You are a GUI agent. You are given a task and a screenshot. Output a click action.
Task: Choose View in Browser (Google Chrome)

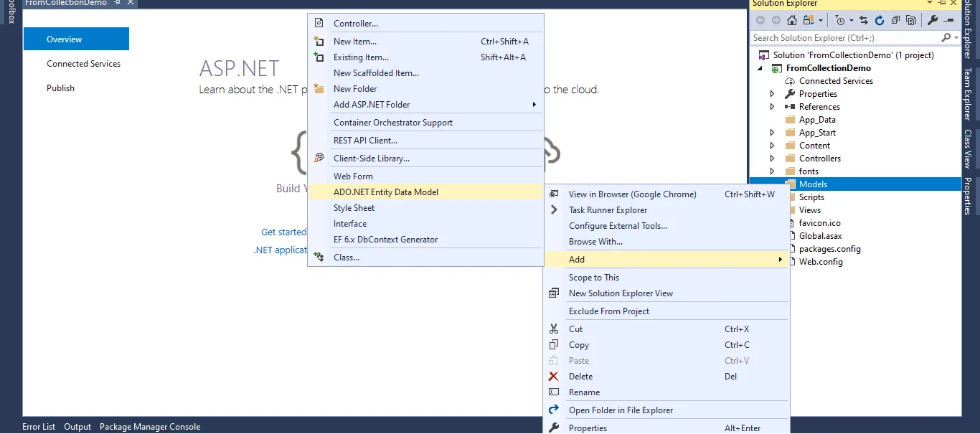tap(666, 194)
